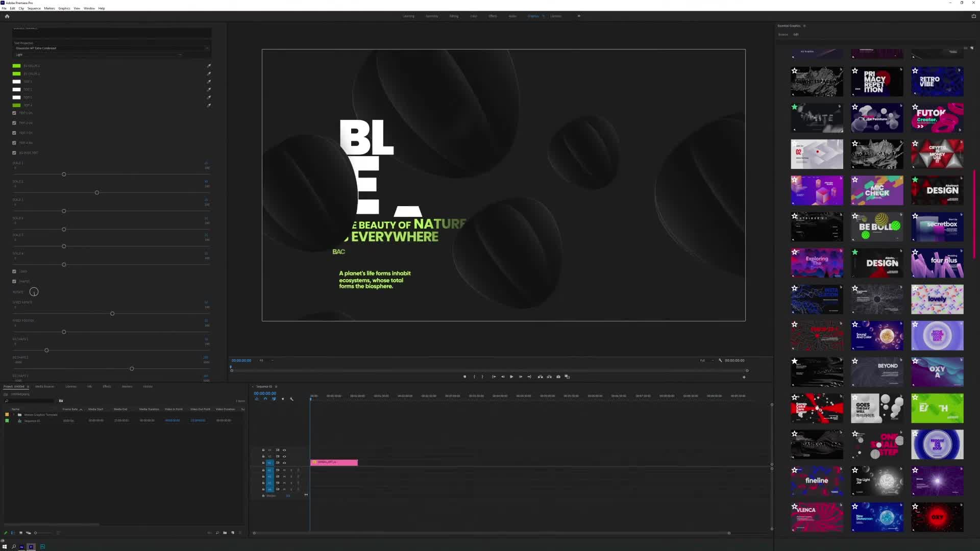
Task: Click the eyedropper icon beside TEXT 4 color
Action: pyautogui.click(x=209, y=105)
